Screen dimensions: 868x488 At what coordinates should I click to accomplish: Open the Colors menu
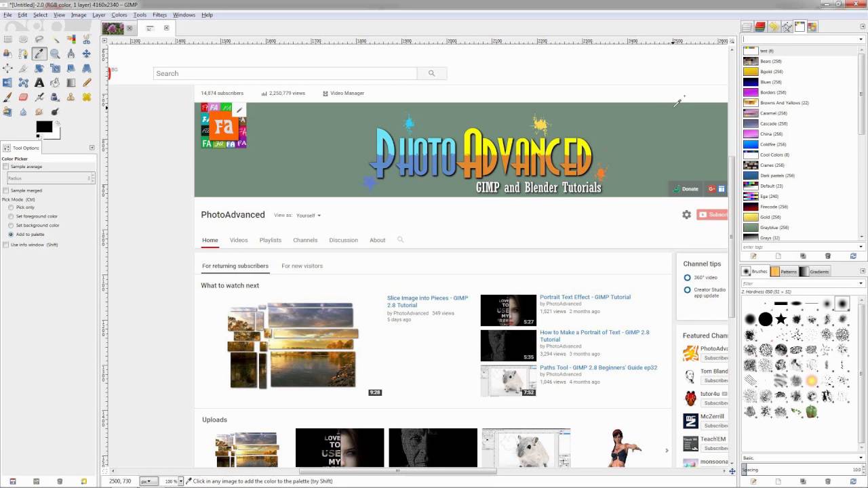coord(119,15)
